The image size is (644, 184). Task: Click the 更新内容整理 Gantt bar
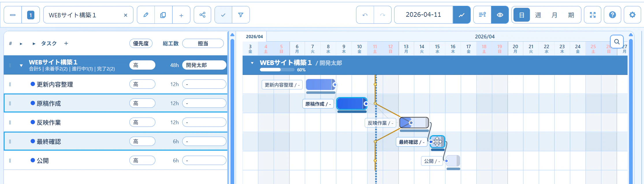[x=320, y=85]
